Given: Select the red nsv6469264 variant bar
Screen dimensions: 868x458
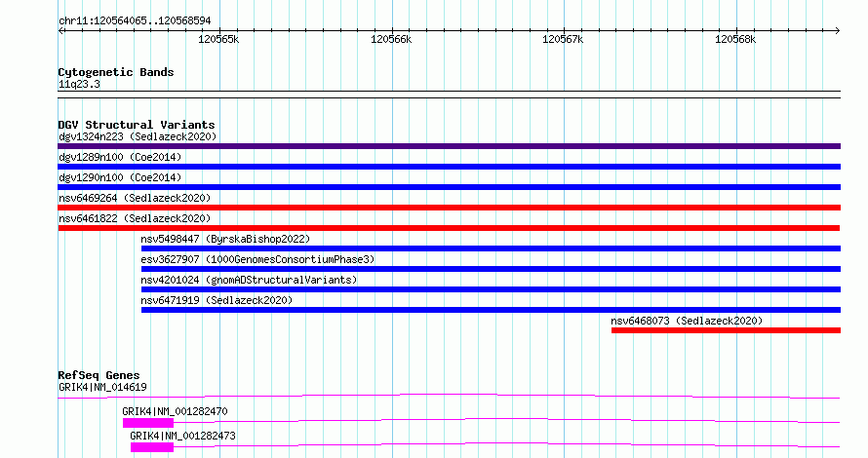Looking at the screenshot, I should [449, 208].
